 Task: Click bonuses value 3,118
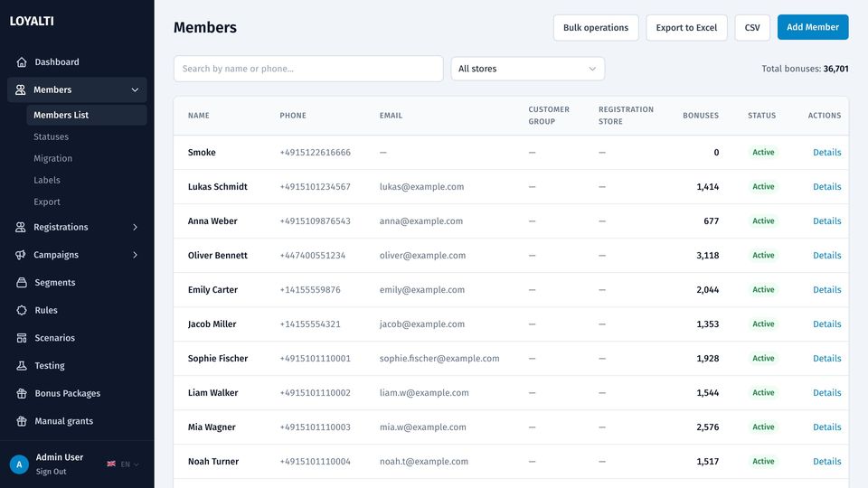point(707,255)
